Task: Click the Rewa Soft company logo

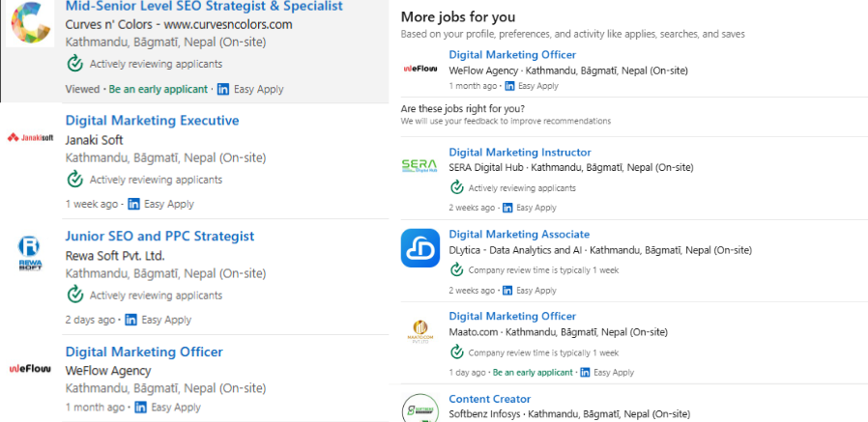Action: point(30,253)
